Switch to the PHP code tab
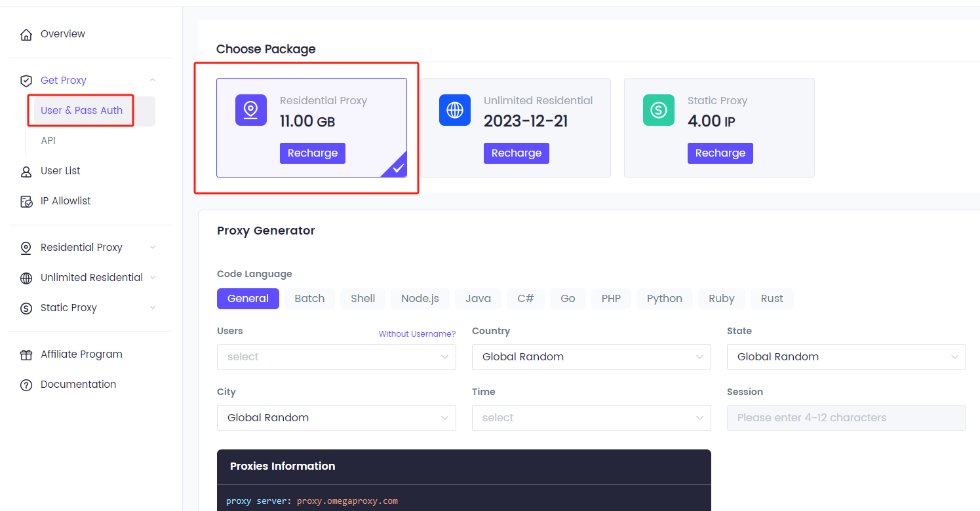Screen dimensions: 980x511 [611, 299]
